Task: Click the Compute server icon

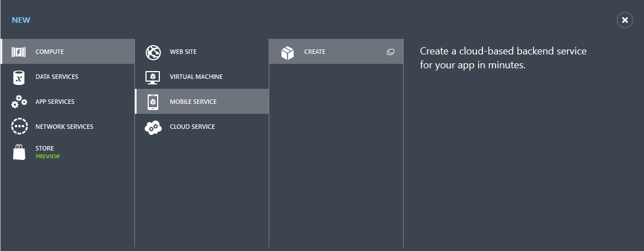Action: pos(18,52)
